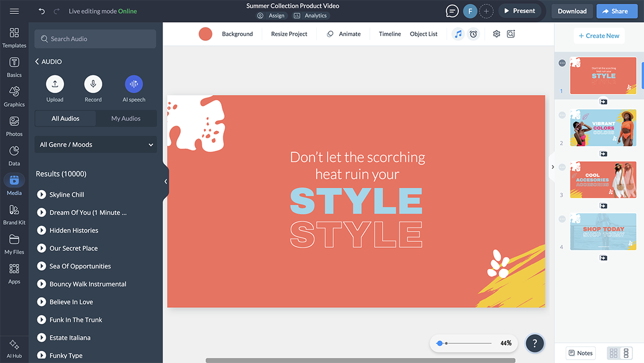
Task: Click the coral background color swatch
Action: point(206,34)
